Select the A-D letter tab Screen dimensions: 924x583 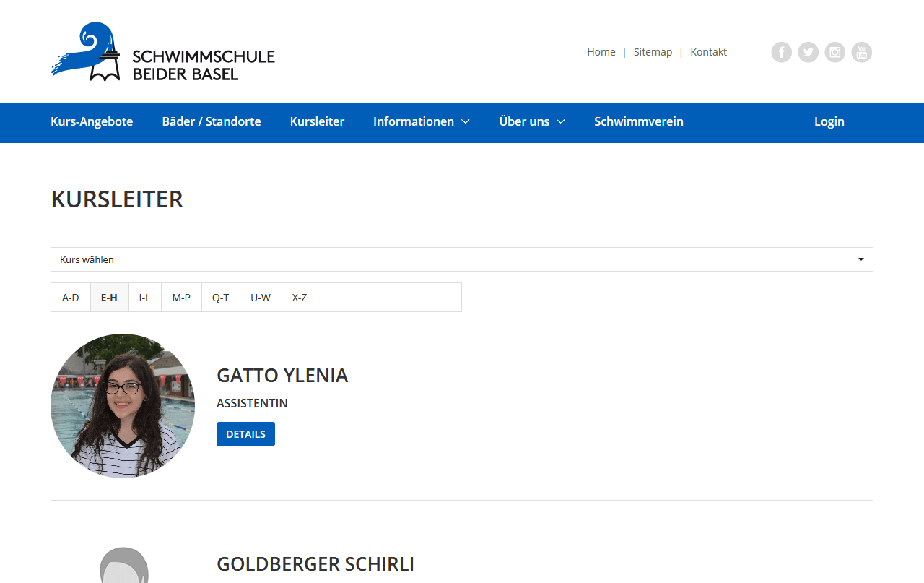click(x=71, y=298)
